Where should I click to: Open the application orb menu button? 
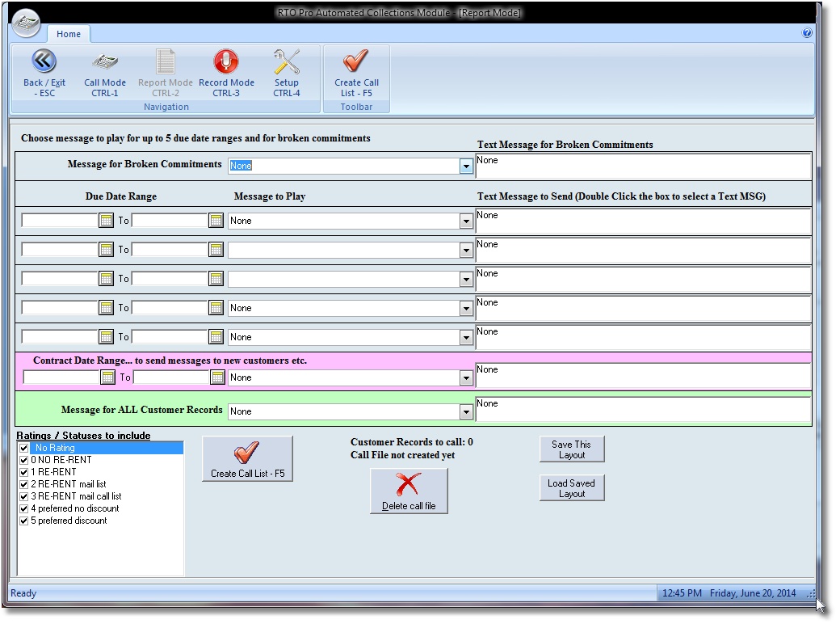point(27,23)
